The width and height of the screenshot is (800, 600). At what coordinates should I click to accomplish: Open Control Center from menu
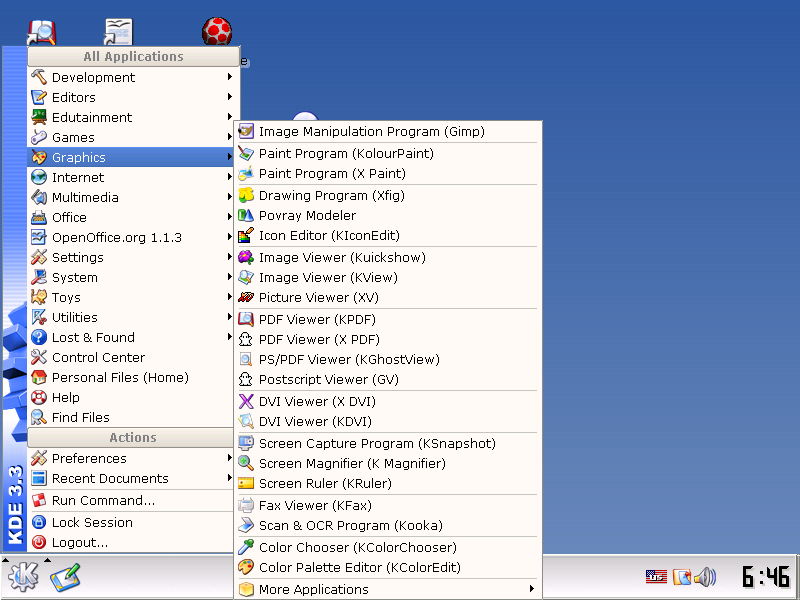(x=131, y=358)
